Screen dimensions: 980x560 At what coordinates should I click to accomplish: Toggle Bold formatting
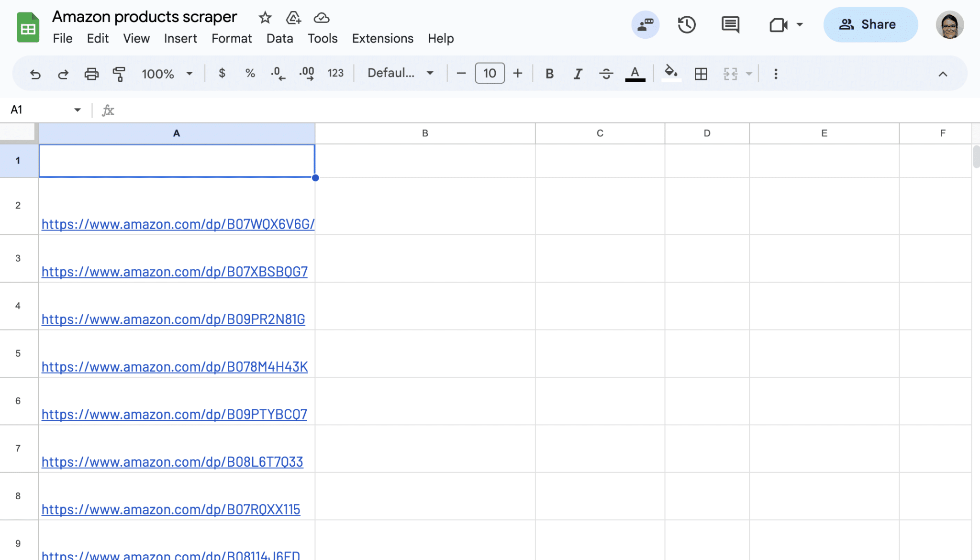click(549, 74)
